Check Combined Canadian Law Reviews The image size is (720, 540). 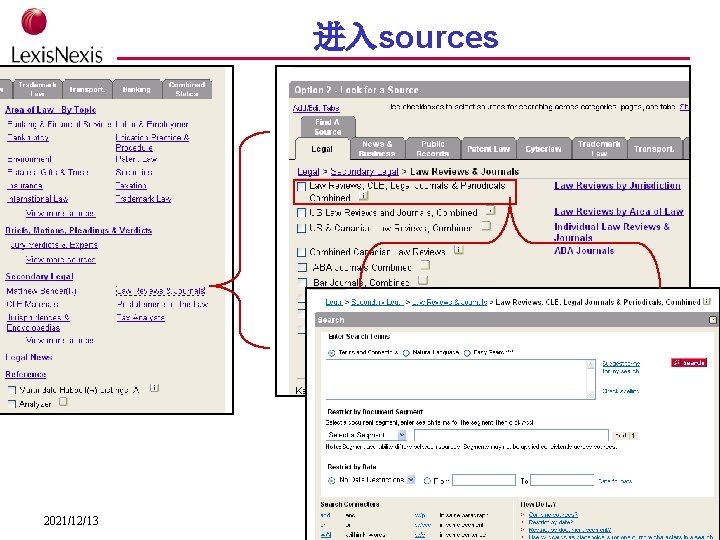click(301, 252)
